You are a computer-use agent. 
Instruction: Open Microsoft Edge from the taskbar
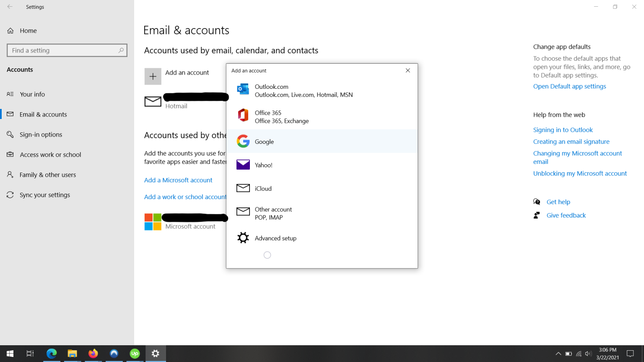coord(52,354)
